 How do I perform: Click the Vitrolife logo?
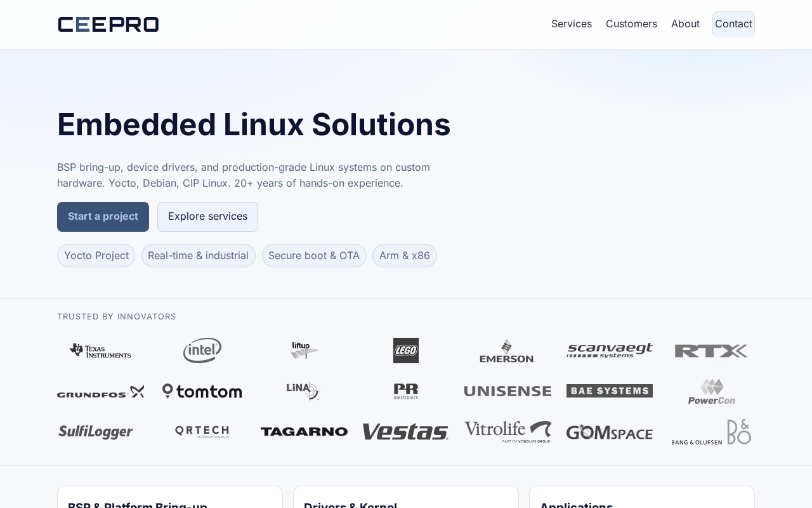[507, 432]
